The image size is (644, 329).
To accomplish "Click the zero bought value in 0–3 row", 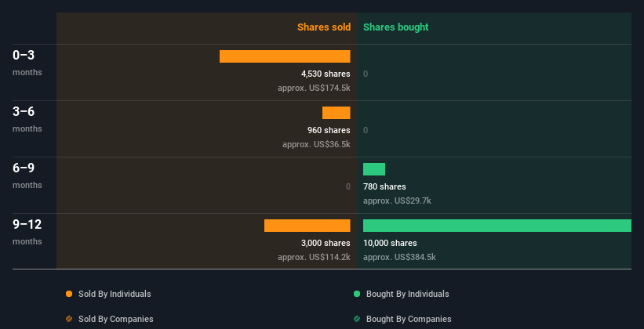I will [x=366, y=74].
